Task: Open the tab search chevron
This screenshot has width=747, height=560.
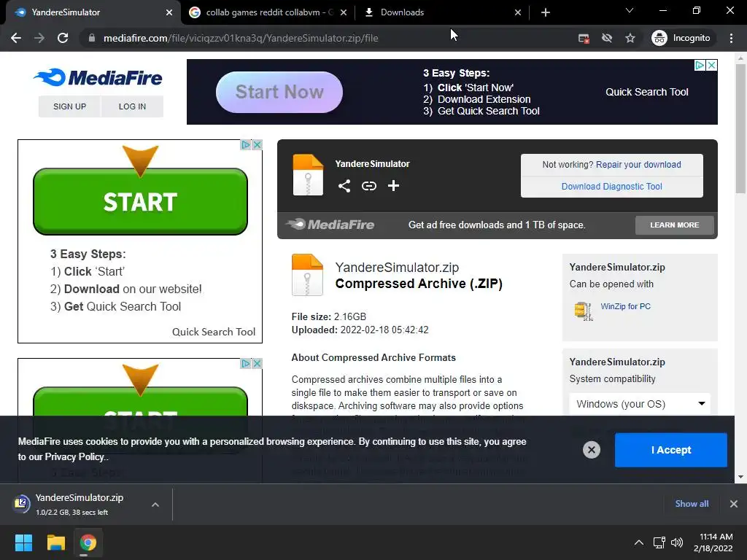Action: click(630, 10)
